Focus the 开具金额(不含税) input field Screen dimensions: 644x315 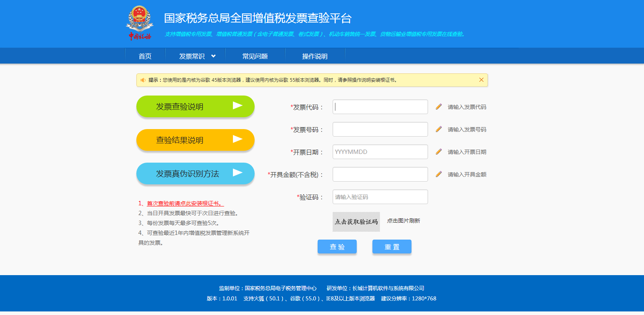[380, 174]
